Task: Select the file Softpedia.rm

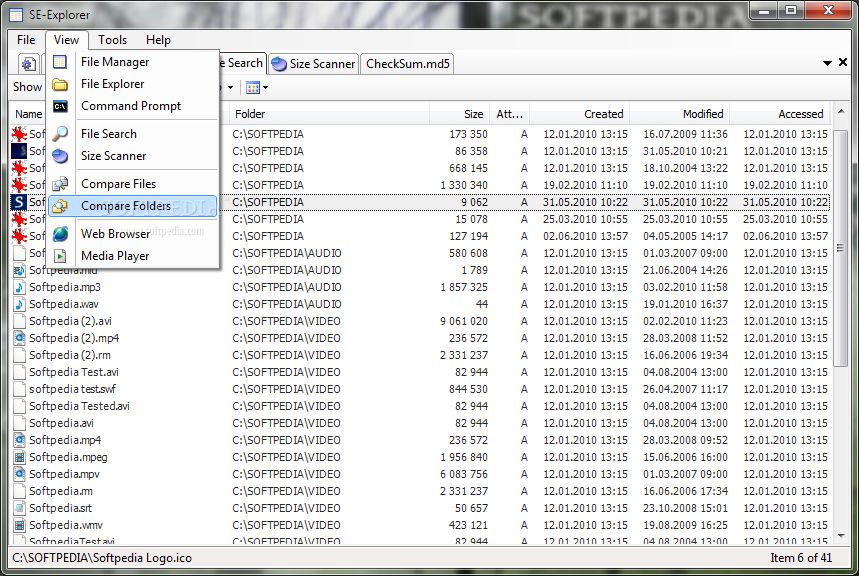Action: click(x=60, y=491)
